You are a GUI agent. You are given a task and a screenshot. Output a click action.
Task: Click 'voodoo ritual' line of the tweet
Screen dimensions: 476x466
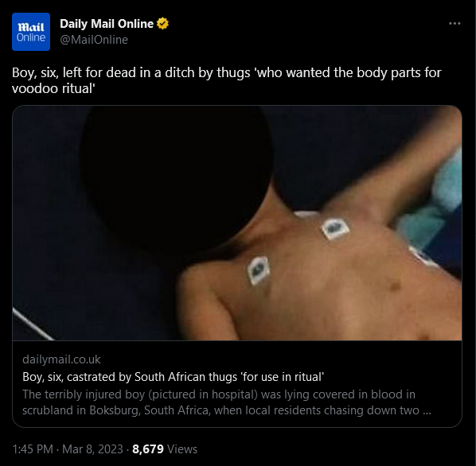pos(53,88)
